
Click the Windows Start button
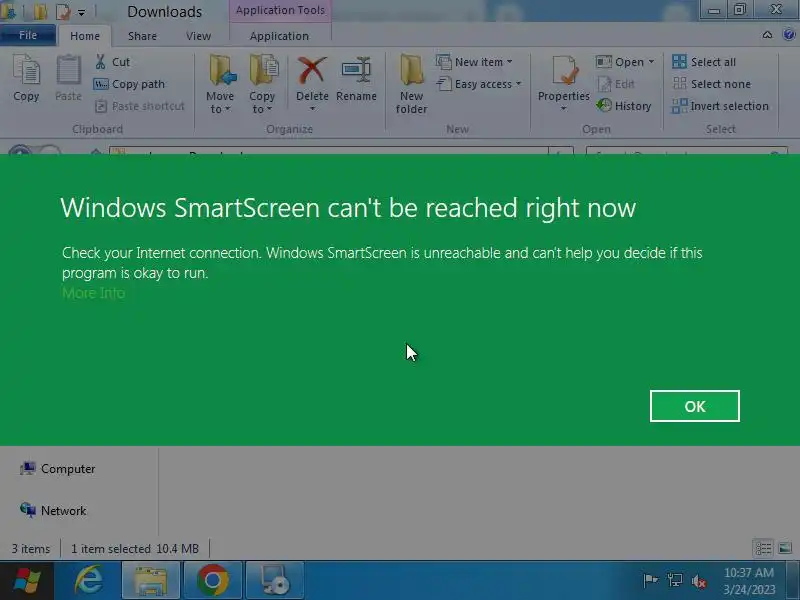(26, 581)
